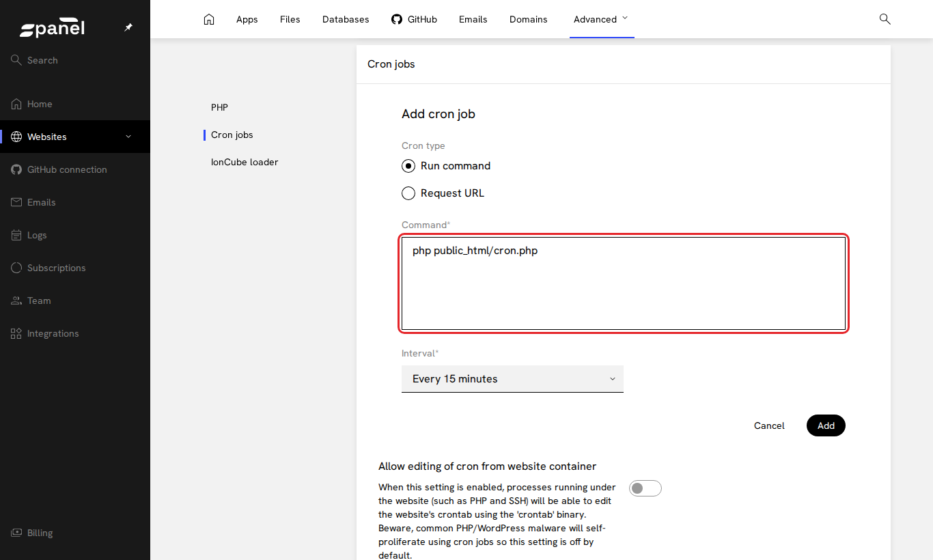
Task: Open the Apps tab
Action: click(247, 19)
